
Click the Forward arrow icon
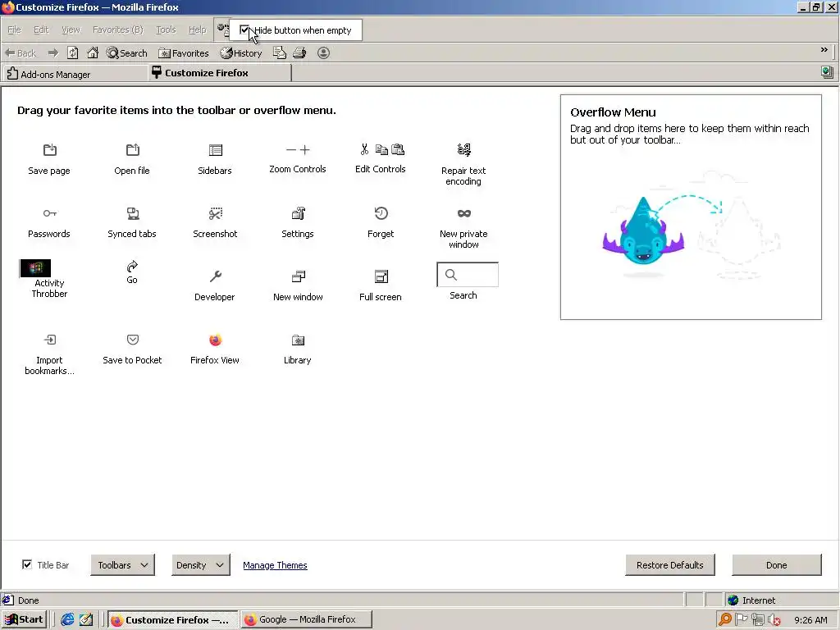click(x=53, y=52)
